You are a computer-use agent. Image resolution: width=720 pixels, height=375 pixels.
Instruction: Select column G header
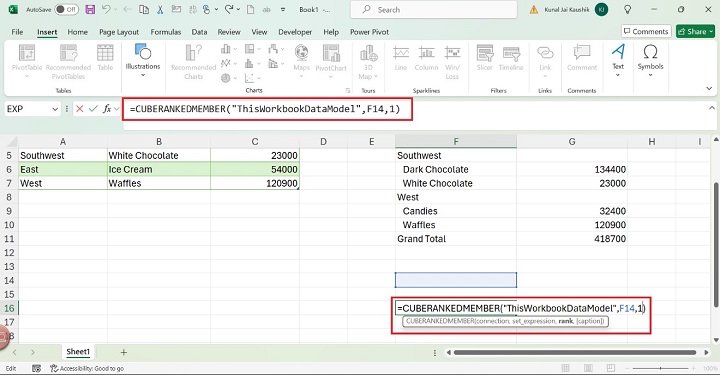click(x=572, y=142)
